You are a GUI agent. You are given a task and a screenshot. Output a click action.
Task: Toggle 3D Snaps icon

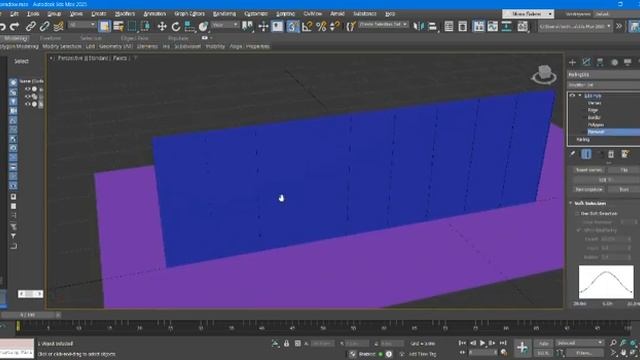point(292,27)
